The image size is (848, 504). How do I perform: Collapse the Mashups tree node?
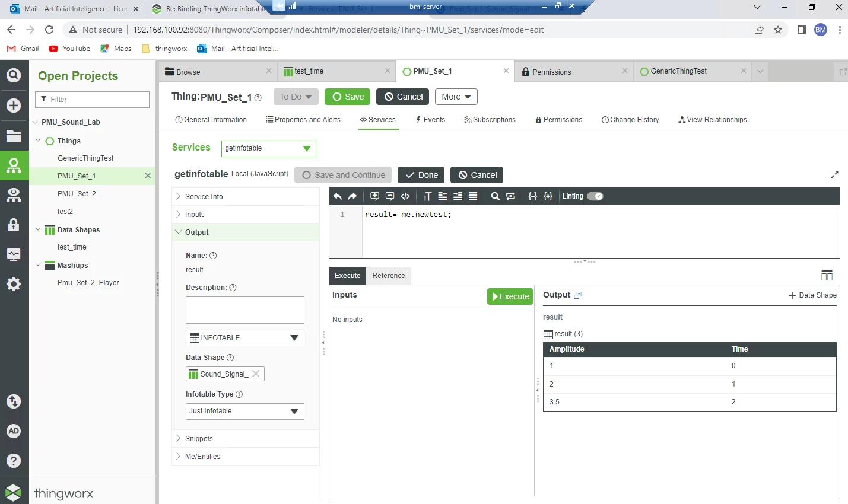pos(38,265)
